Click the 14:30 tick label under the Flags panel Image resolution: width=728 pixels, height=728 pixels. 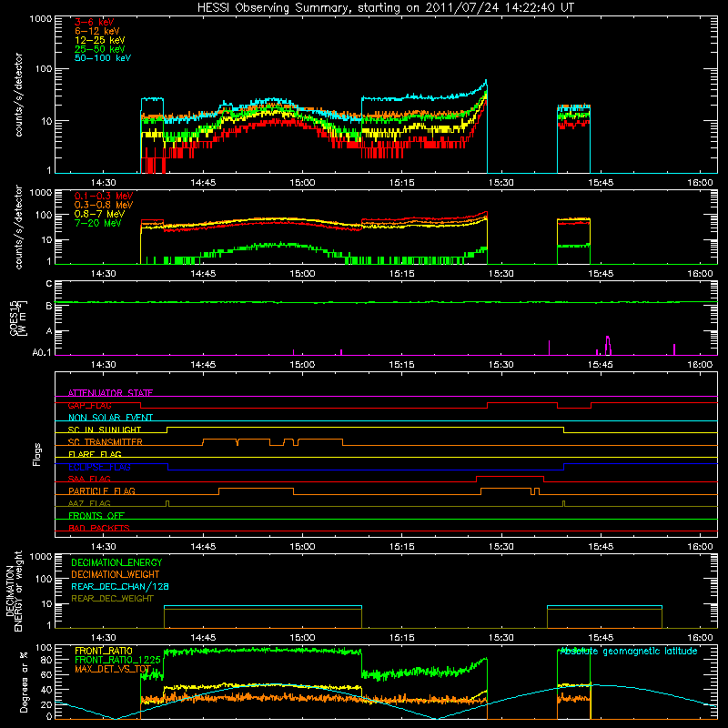coord(103,547)
